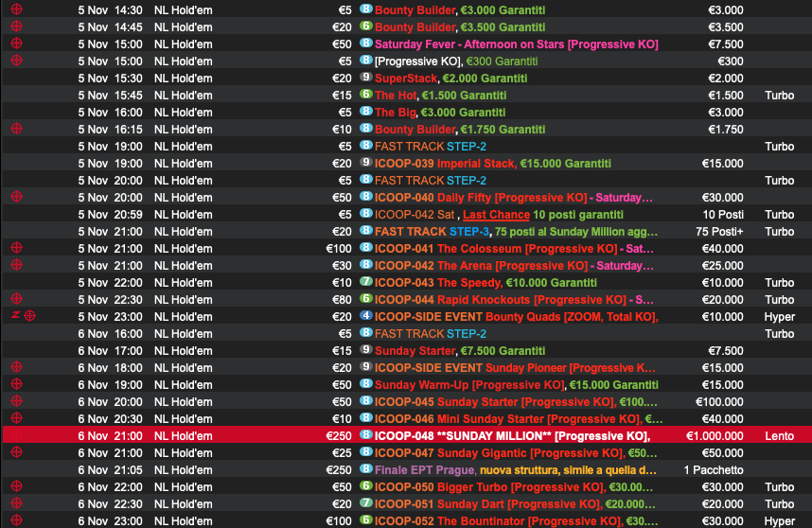Viewport: 812px width, 528px height.
Task: Open the ICOOP-043 The Speedy tournament
Action: 485,283
